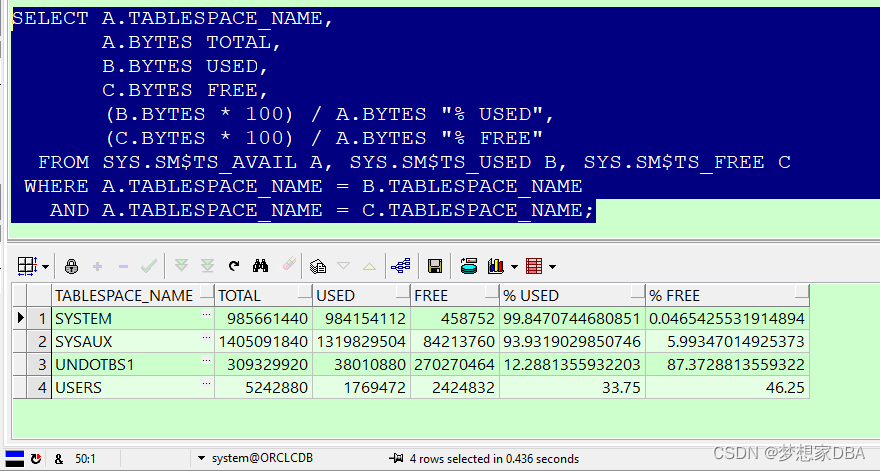Select row 3 via its row number

pyautogui.click(x=39, y=364)
